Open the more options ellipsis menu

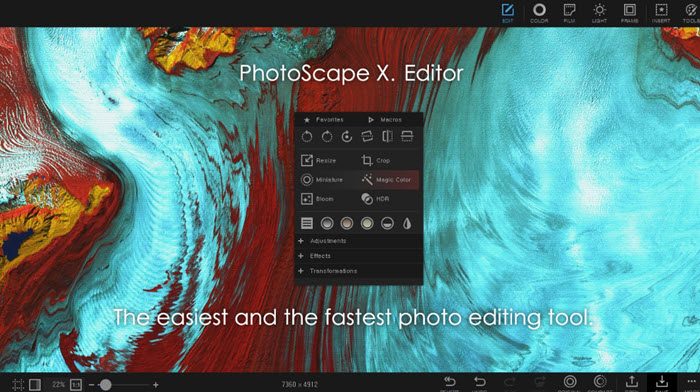[692, 383]
